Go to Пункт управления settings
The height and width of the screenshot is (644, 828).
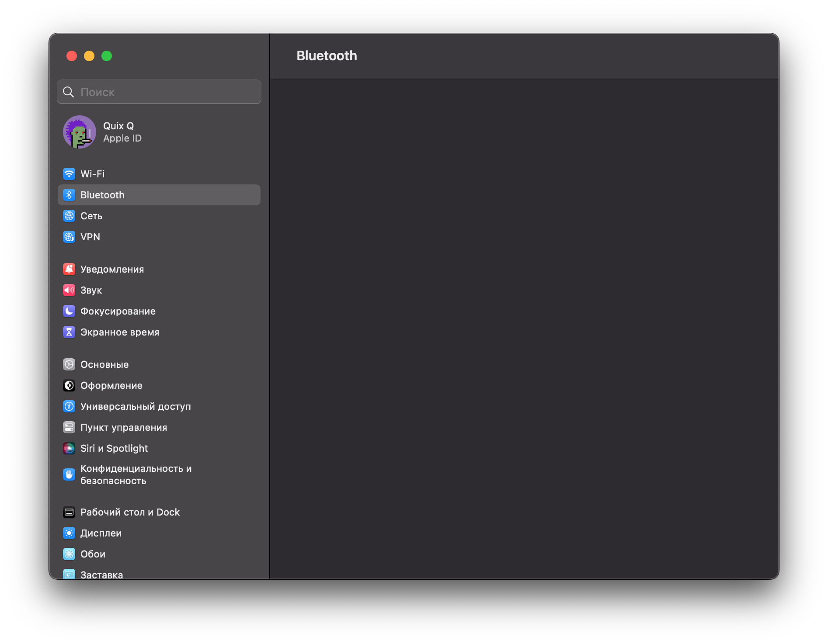124,427
